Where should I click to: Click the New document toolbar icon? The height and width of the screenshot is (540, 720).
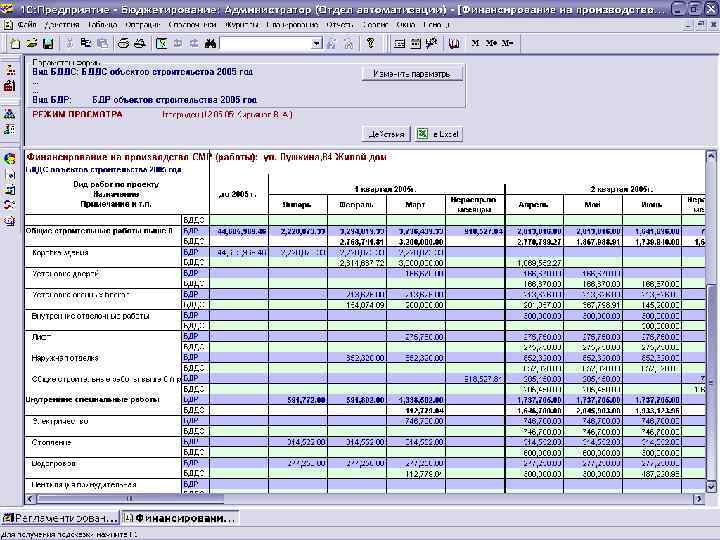[x=17, y=44]
